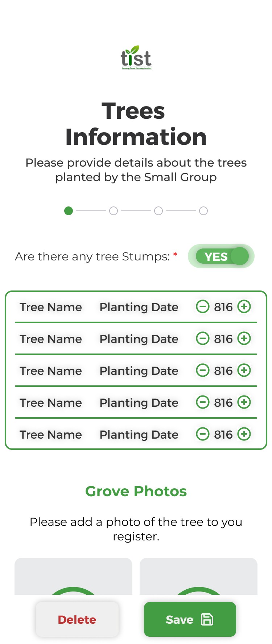Jump to third progress step circle
Image resolution: width=272 pixels, height=644 pixels.
[x=158, y=211]
